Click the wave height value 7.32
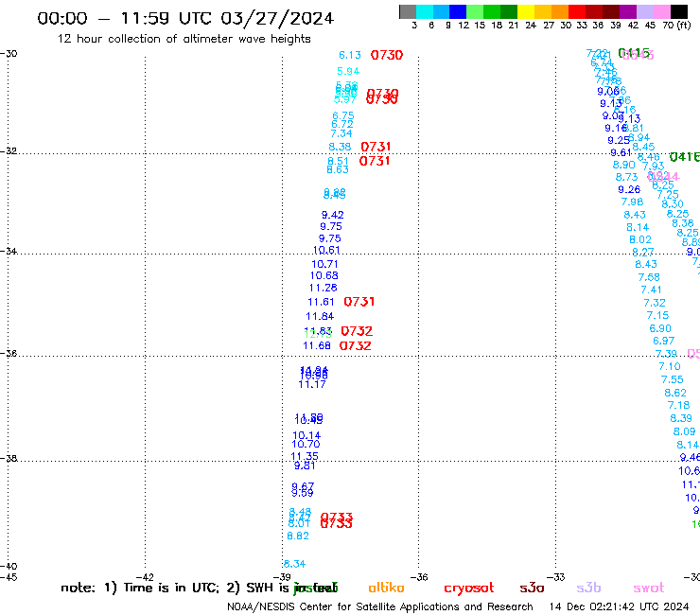This screenshot has width=700, height=615. pyautogui.click(x=655, y=304)
